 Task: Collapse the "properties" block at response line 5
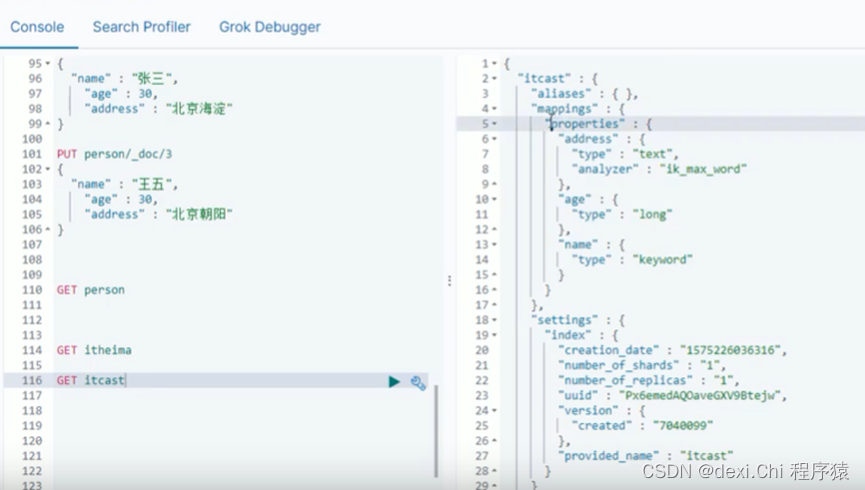(x=494, y=124)
